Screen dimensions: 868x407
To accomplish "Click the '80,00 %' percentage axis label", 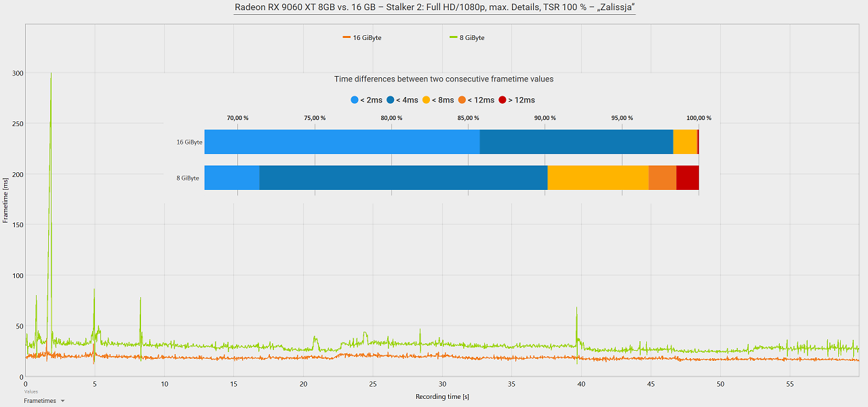I will [x=391, y=118].
